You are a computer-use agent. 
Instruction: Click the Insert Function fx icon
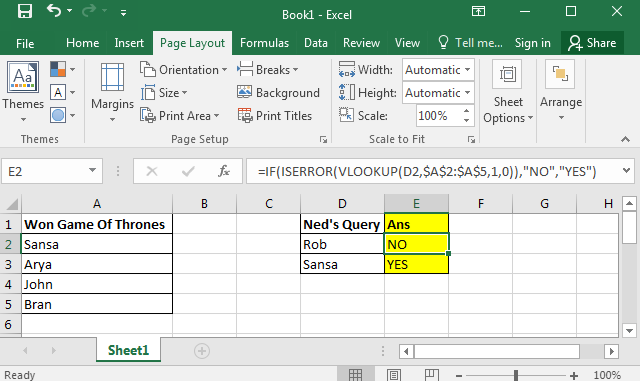tap(224, 171)
